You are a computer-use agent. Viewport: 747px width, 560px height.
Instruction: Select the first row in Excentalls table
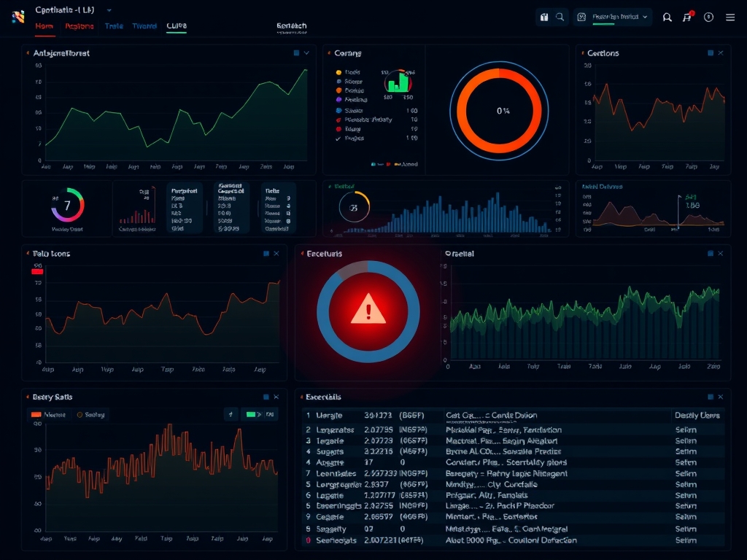(x=511, y=415)
